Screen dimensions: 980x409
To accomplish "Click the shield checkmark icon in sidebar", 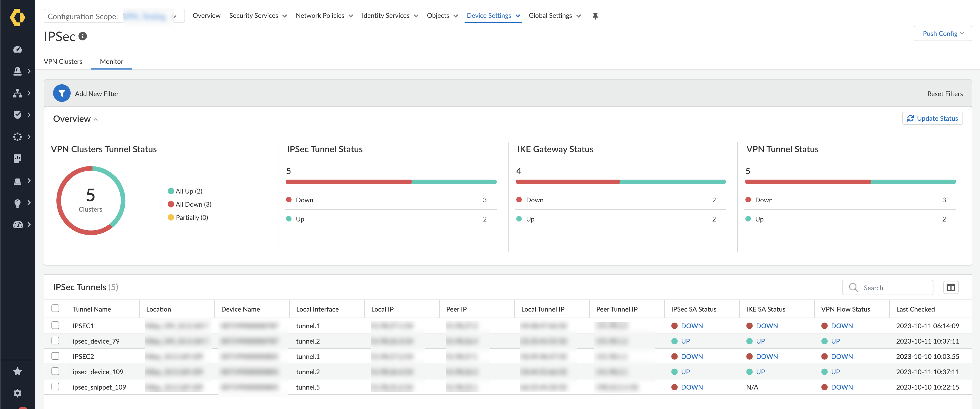I will [18, 115].
